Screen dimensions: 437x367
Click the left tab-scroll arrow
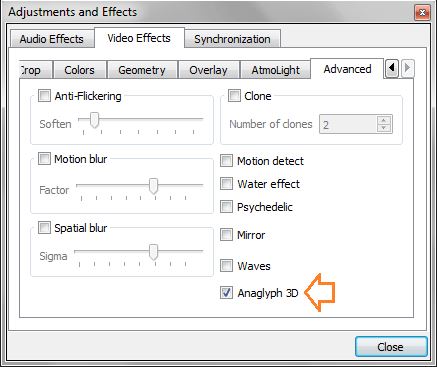click(x=392, y=68)
